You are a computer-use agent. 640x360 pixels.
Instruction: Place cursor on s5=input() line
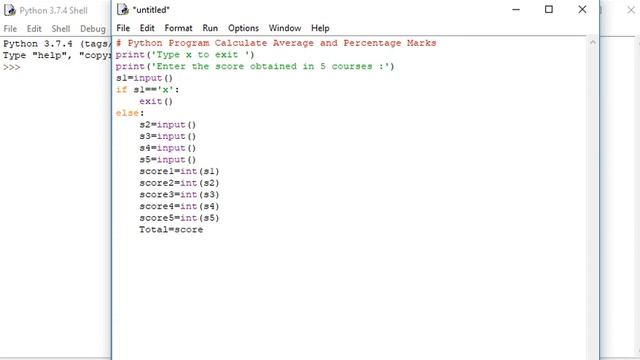[168, 160]
